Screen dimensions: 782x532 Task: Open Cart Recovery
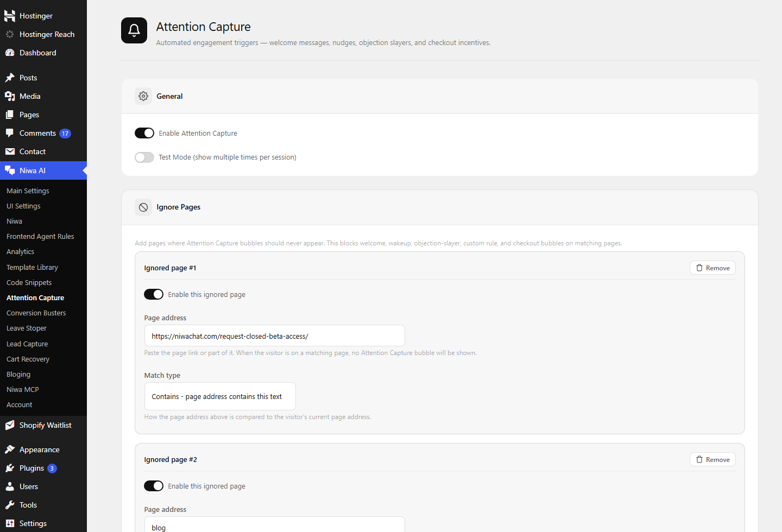click(x=28, y=359)
